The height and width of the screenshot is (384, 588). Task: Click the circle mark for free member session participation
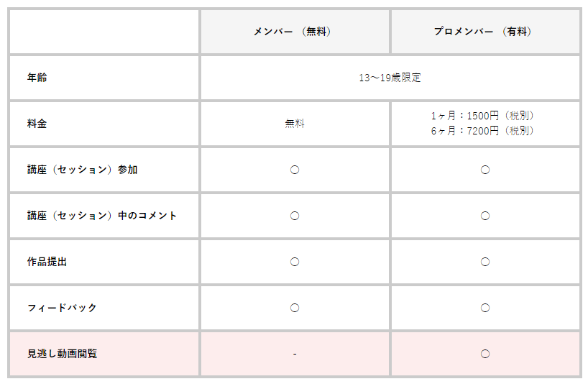coord(295,170)
